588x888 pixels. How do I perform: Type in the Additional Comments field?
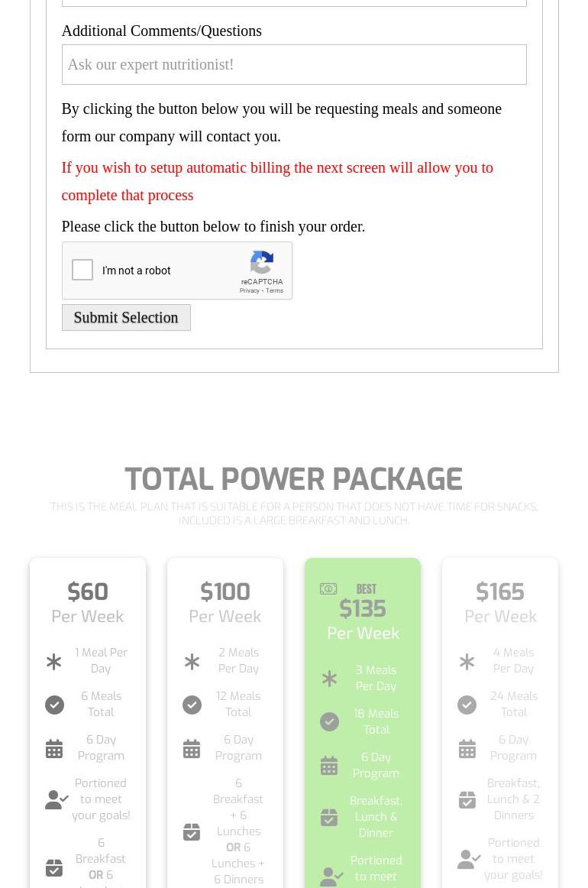(x=294, y=64)
